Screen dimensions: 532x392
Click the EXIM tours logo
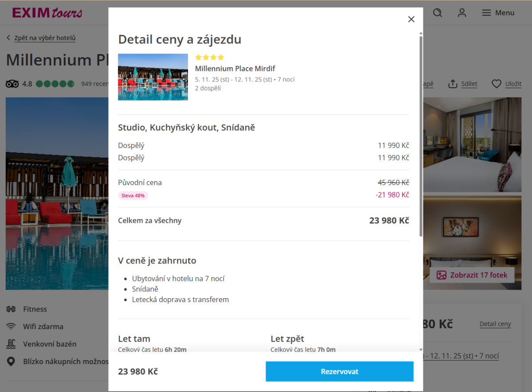pos(47,13)
